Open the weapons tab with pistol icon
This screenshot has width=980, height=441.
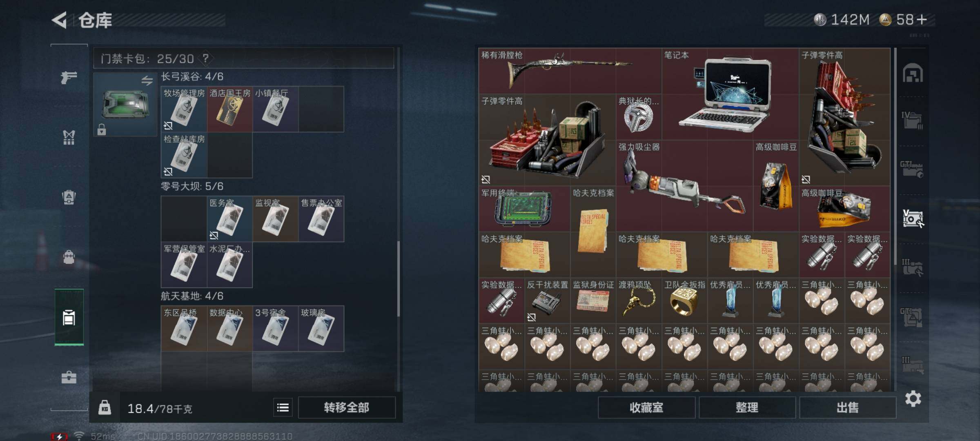(69, 77)
